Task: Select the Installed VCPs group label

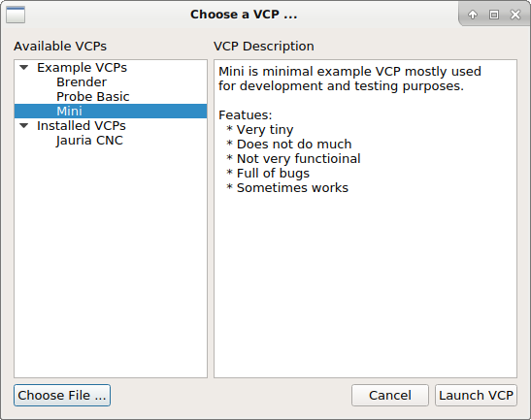Action: [x=82, y=125]
